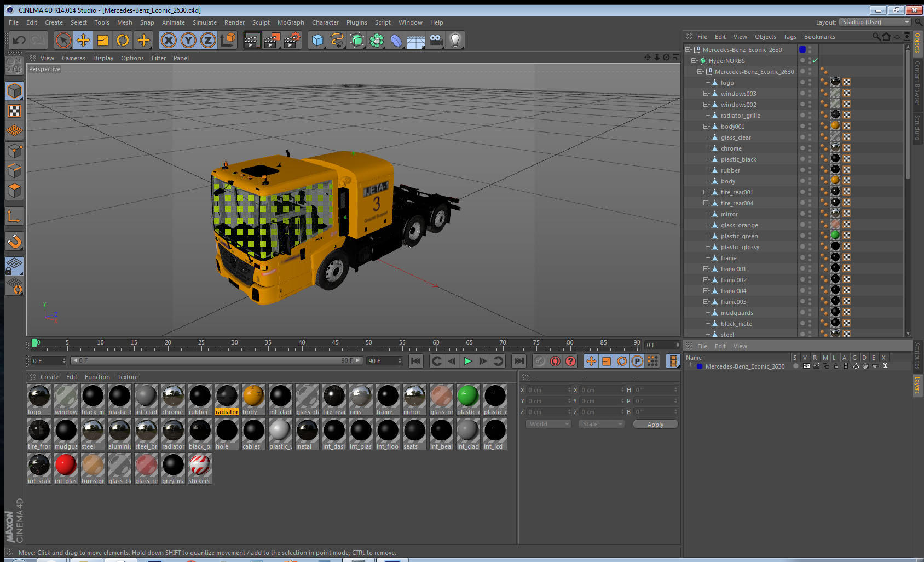Toggle Z axis lock
This screenshot has height=562, width=924.
(208, 40)
